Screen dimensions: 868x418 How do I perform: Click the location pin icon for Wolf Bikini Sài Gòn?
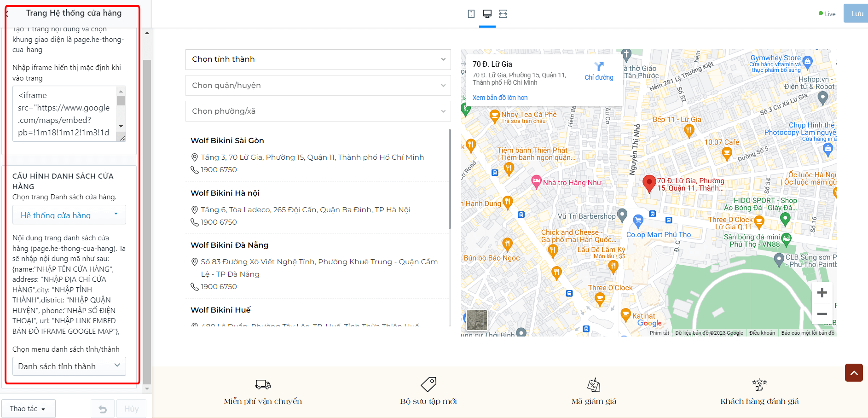point(194,157)
